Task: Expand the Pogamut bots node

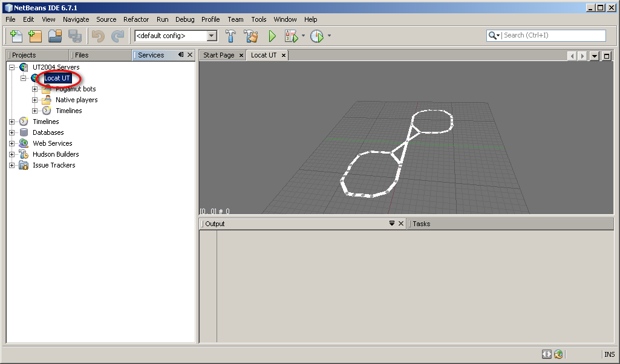Action: click(x=35, y=89)
